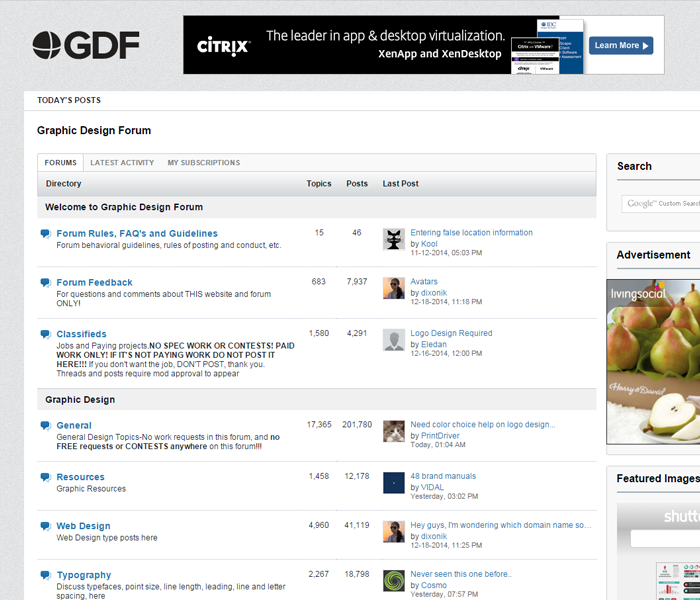
Task: Click the Directory column header
Action: coord(63,184)
